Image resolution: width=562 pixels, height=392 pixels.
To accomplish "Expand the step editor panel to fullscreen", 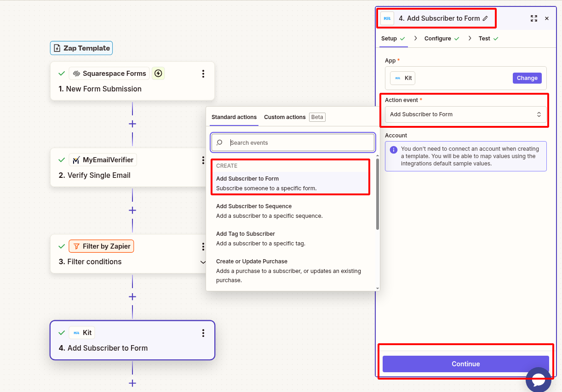I will (533, 18).
